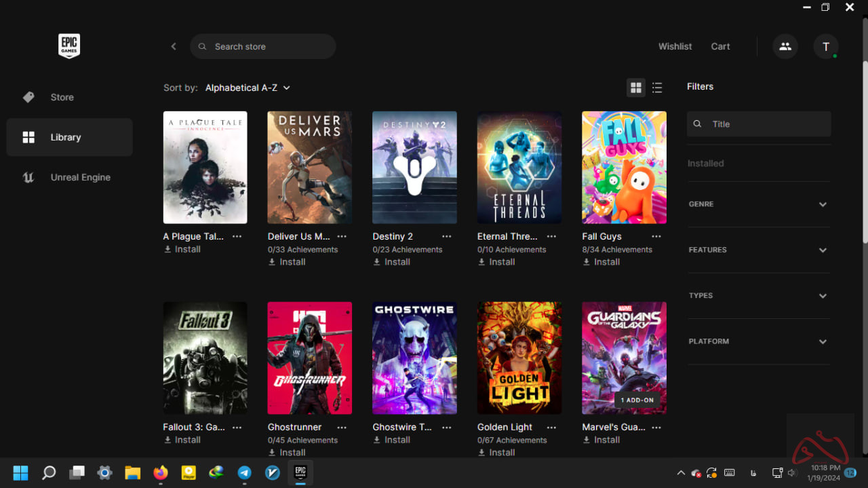Expand the Genre filter section
The width and height of the screenshot is (868, 488).
pos(758,204)
